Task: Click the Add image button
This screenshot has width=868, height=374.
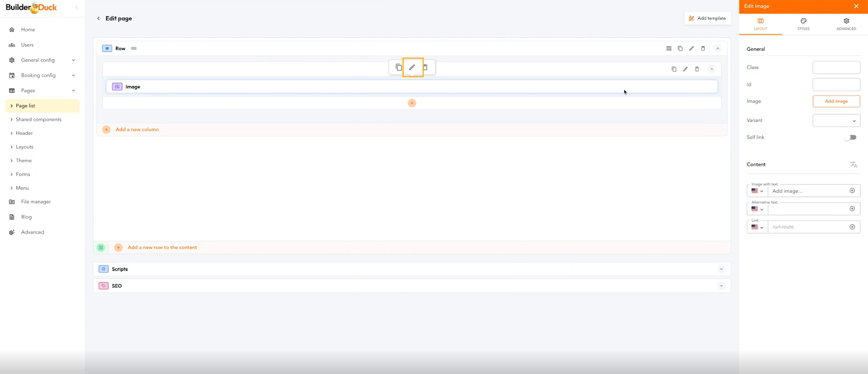Action: point(836,101)
